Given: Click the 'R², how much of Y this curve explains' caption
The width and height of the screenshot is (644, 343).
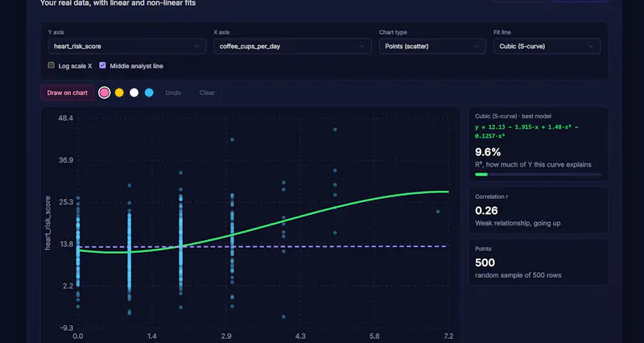Looking at the screenshot, I should tap(533, 165).
